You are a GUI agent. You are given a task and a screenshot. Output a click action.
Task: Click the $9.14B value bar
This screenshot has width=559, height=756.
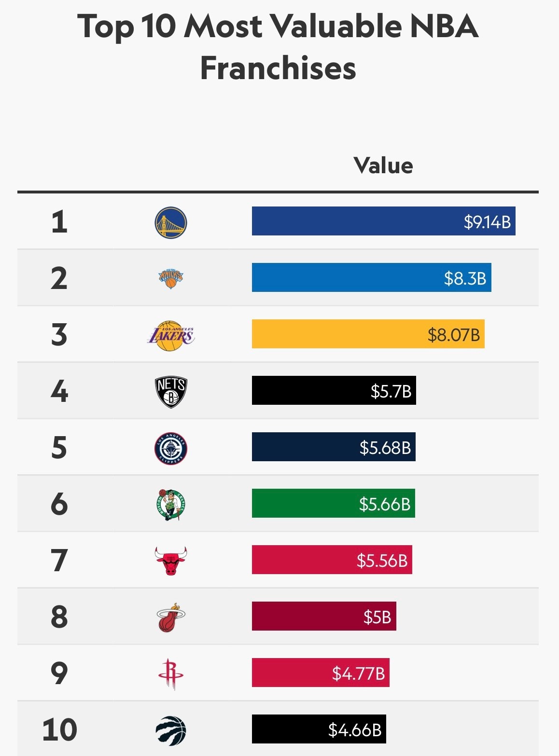click(x=384, y=221)
